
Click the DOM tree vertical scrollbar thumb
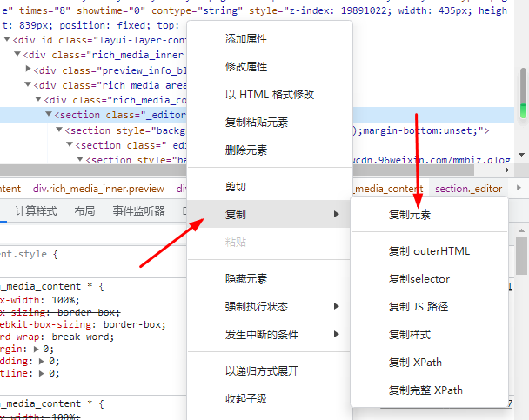pos(523,93)
